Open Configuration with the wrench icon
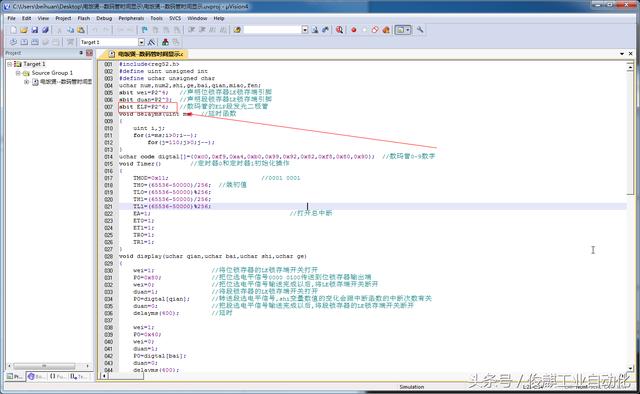Viewport: 640px width, 394px height. 420,30
